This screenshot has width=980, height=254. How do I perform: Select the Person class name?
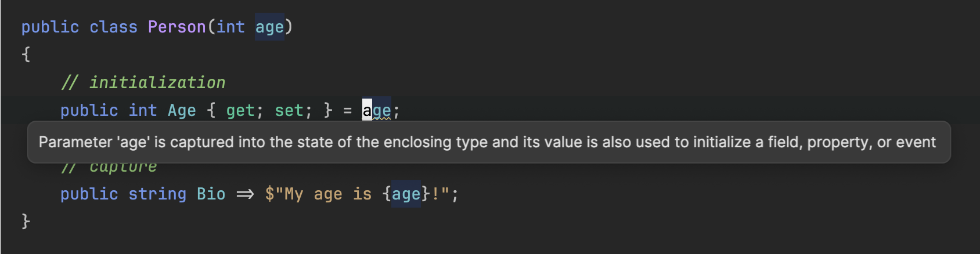tap(177, 27)
